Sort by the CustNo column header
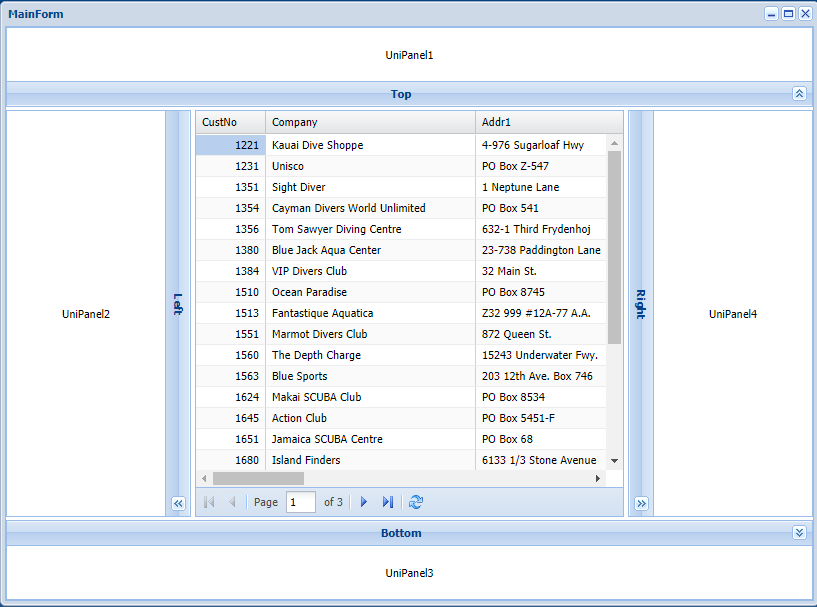The image size is (817, 607). pos(230,122)
